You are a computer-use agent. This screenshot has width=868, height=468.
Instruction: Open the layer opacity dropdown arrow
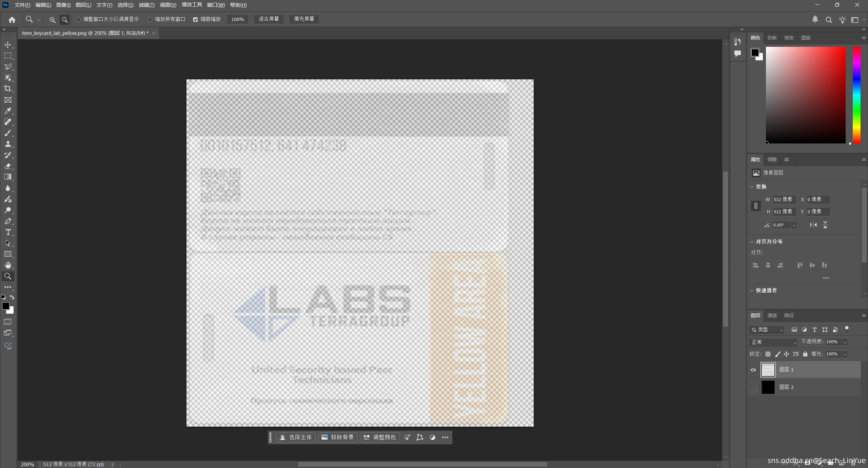coord(845,342)
